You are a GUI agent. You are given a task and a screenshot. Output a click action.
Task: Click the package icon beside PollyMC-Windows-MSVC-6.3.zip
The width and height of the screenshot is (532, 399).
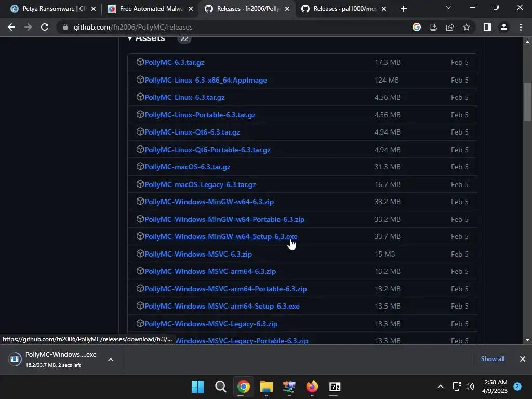point(140,254)
